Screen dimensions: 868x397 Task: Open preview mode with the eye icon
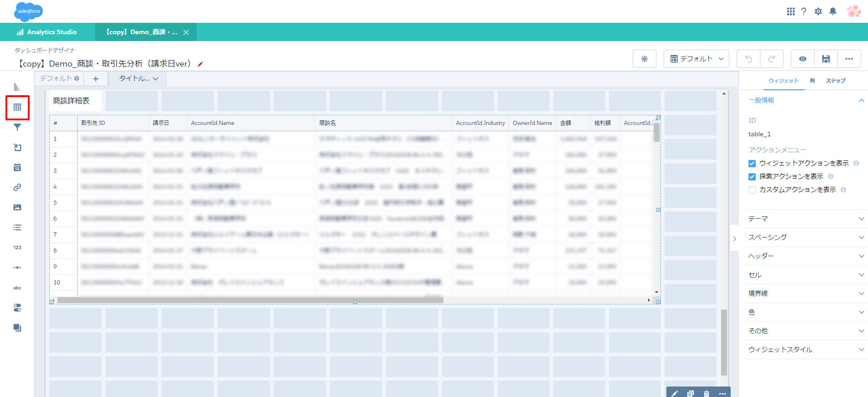pyautogui.click(x=802, y=59)
